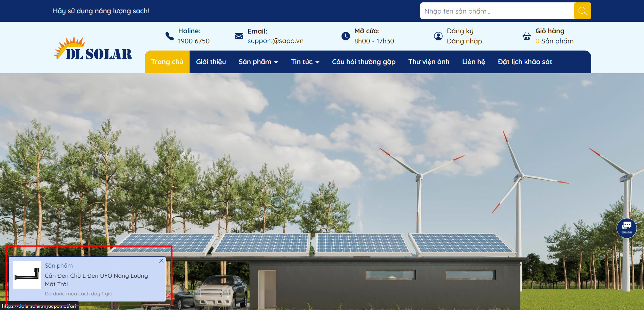The height and width of the screenshot is (310, 644).
Task: Click the email envelope icon
Action: pyautogui.click(x=239, y=36)
